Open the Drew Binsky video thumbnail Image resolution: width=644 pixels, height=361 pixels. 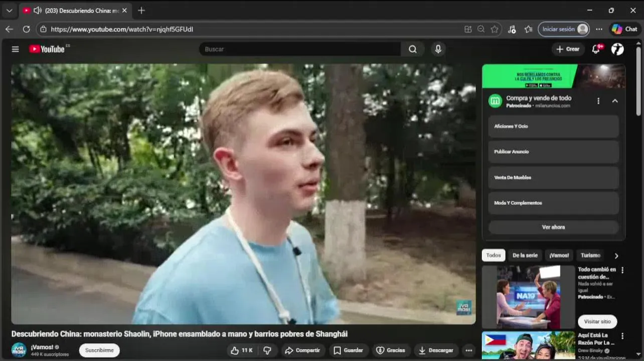529,345
